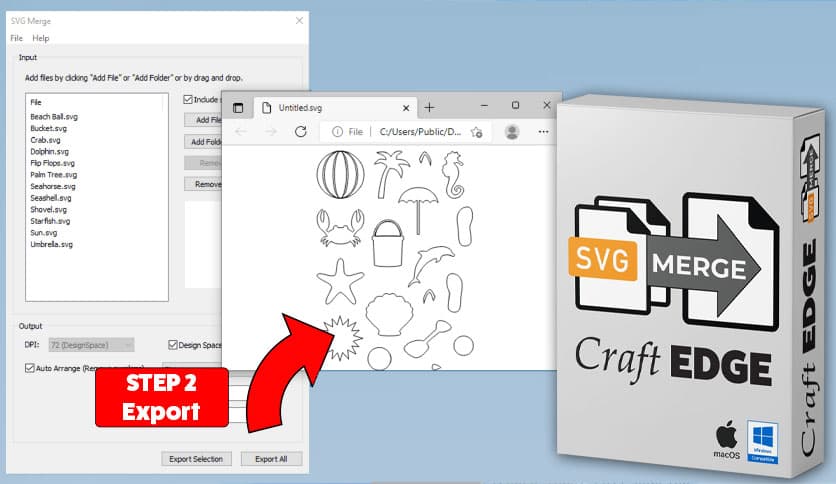Select Flip Flops.svg in the file list
This screenshot has width=836, height=484.
pyautogui.click(x=52, y=164)
